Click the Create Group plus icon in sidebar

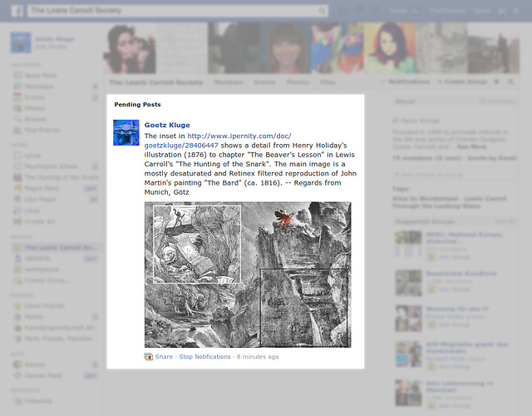(17, 280)
